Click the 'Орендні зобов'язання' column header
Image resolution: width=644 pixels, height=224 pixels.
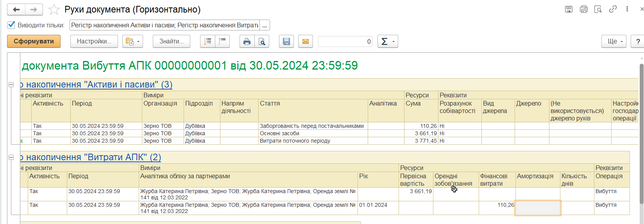456,180
